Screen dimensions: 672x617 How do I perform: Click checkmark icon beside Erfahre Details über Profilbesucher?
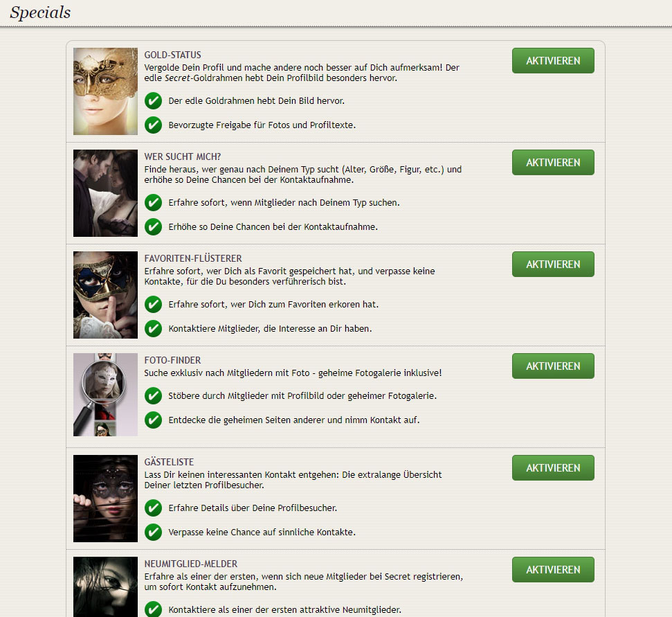coord(153,508)
